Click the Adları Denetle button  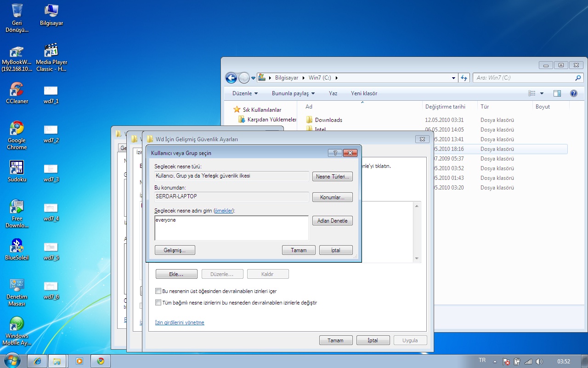coord(333,221)
